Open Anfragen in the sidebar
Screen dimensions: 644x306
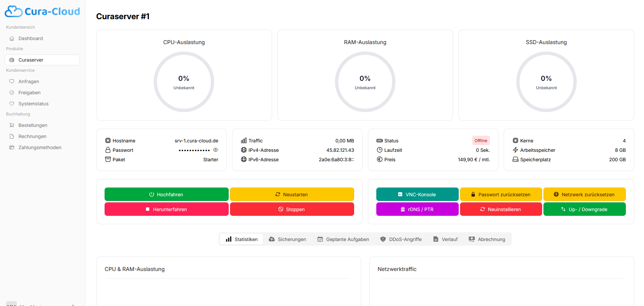pos(29,81)
